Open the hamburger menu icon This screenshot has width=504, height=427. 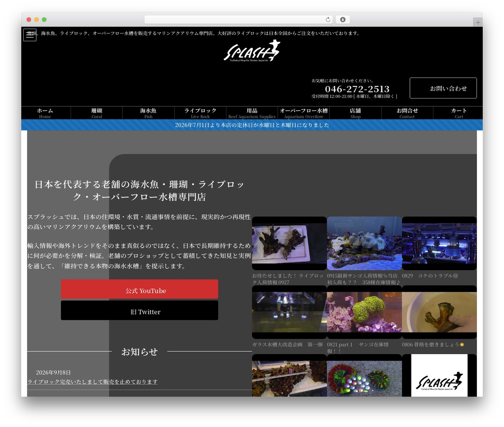[30, 35]
